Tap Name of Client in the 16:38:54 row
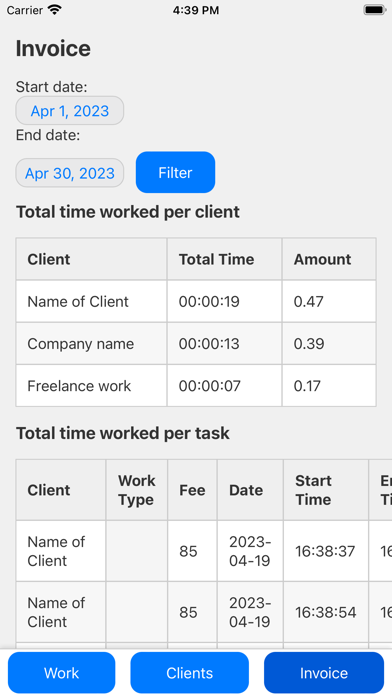This screenshot has height=696, width=392. (x=56, y=613)
